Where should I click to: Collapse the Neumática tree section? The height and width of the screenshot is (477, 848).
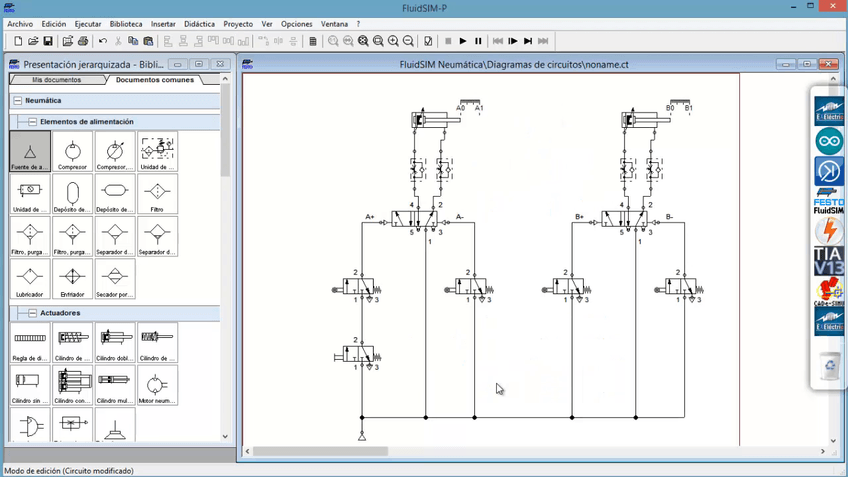pyautogui.click(x=17, y=101)
